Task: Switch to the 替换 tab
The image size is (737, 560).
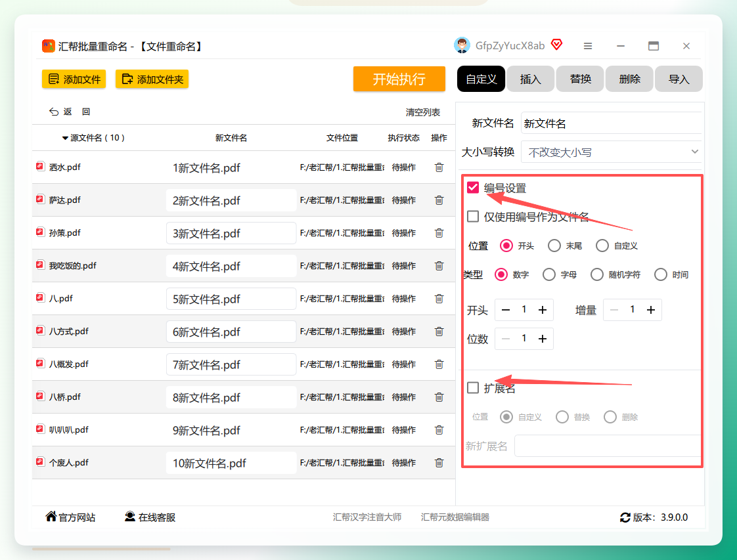Action: point(580,79)
